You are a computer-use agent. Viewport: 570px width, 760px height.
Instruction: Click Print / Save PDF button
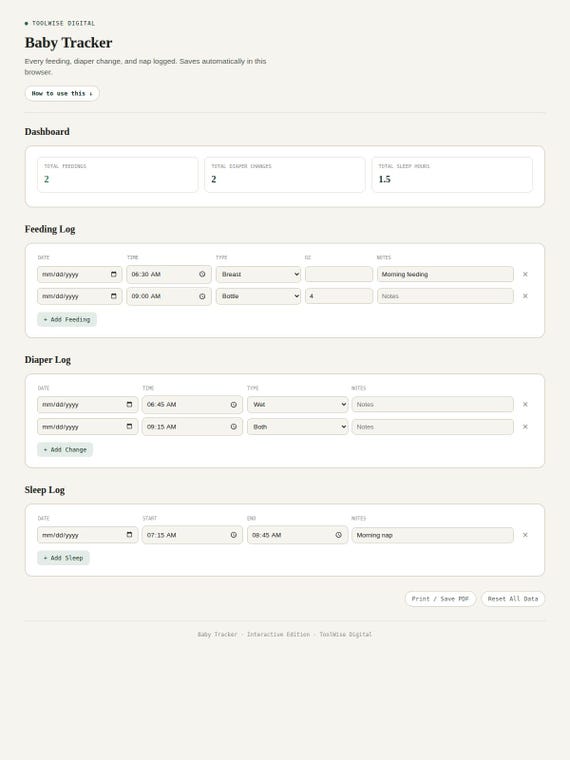click(x=440, y=599)
